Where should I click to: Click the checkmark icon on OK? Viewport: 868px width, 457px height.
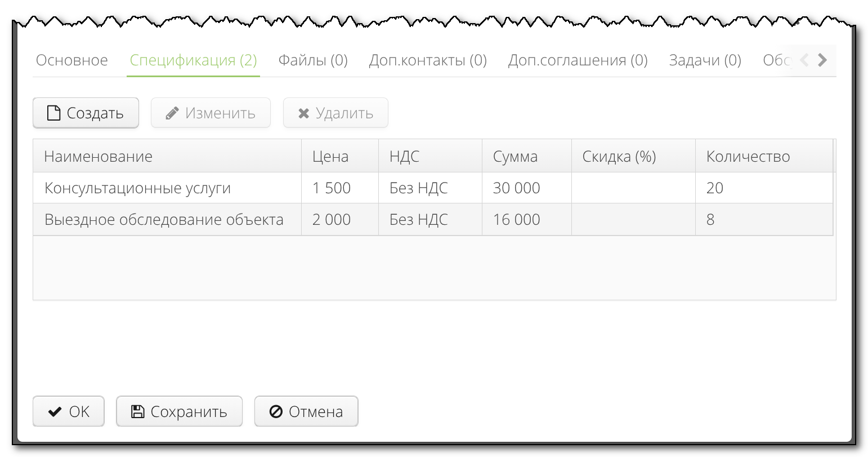tap(55, 412)
